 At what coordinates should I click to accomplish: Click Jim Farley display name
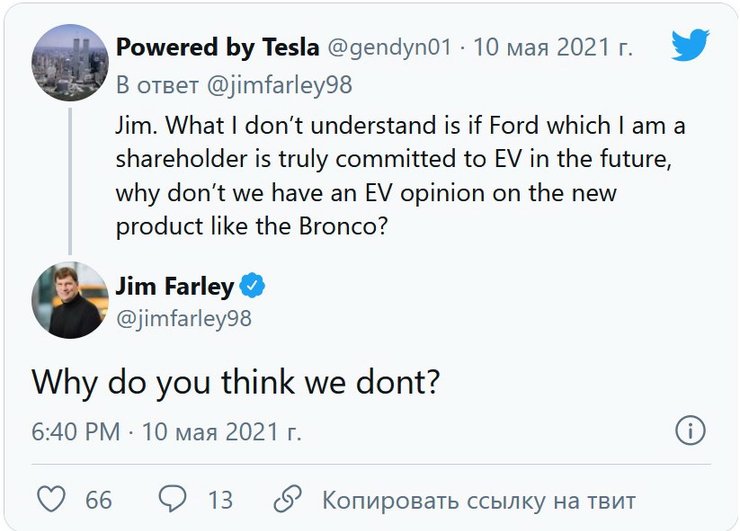[x=174, y=287]
